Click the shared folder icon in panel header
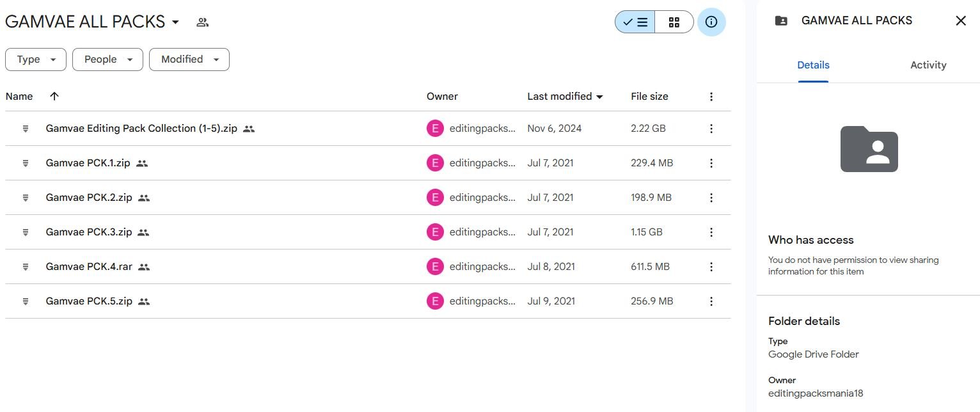This screenshot has height=412, width=980. (781, 20)
